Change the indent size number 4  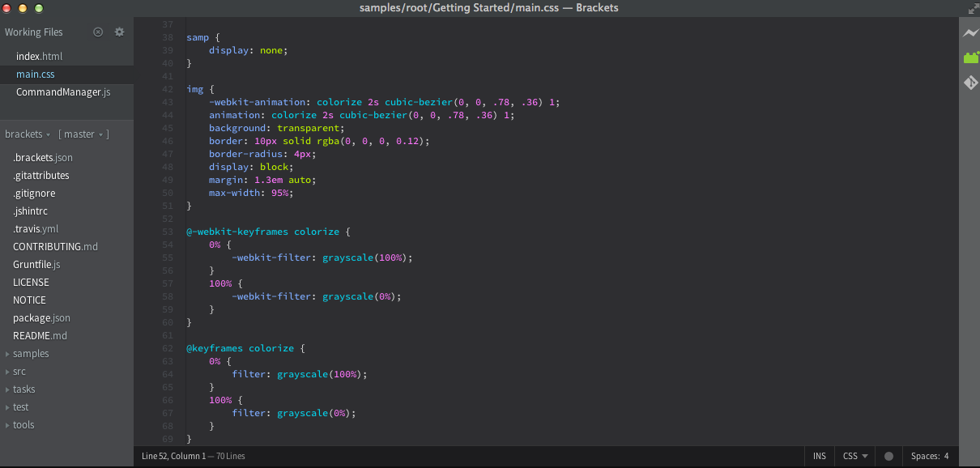pyautogui.click(x=946, y=456)
